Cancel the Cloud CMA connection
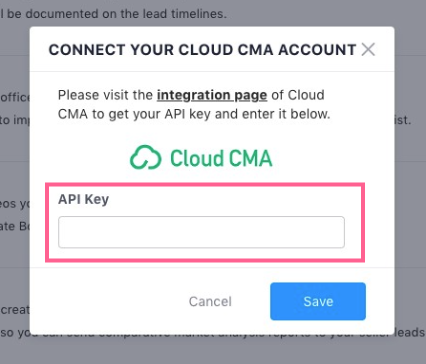Viewport: 426px width, 364px height. coord(210,301)
